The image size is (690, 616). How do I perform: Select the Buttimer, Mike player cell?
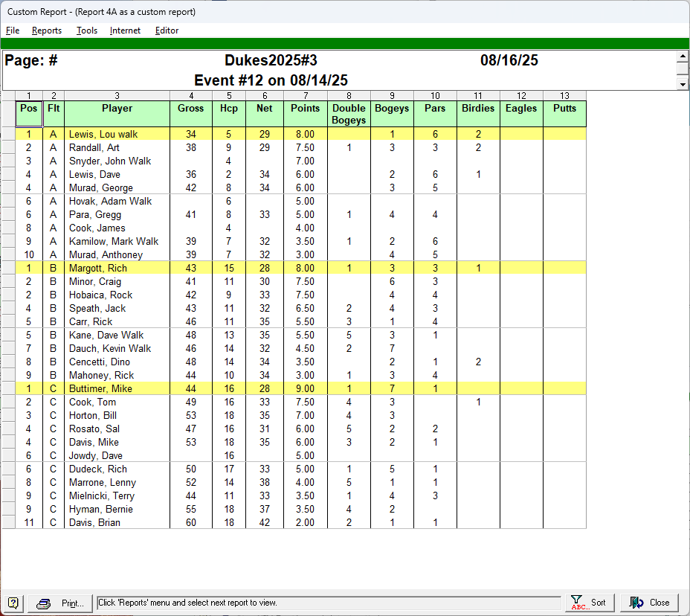coord(117,389)
